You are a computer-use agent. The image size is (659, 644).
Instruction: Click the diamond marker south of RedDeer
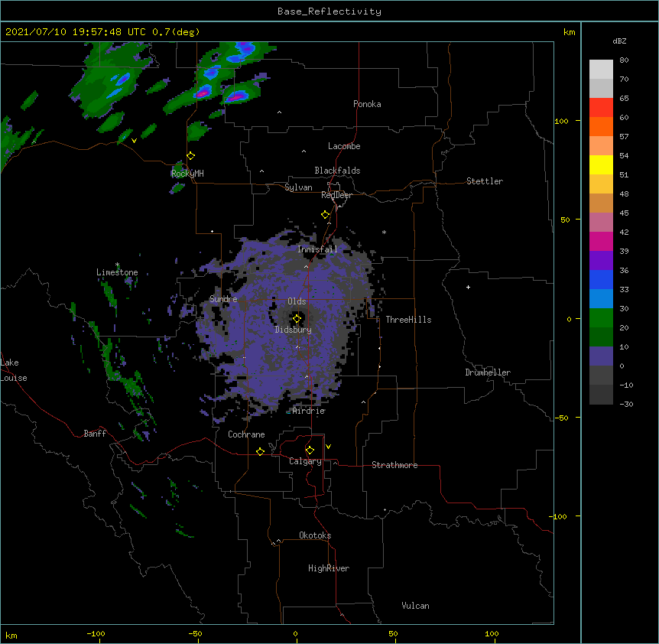326,215
